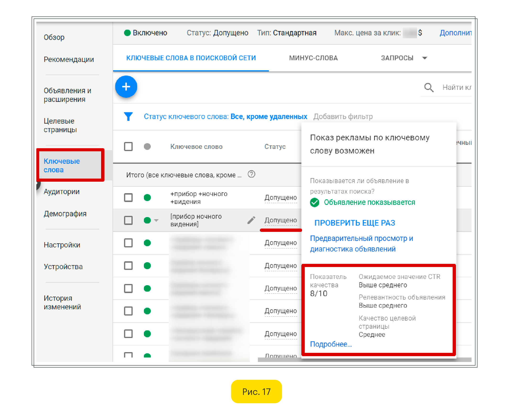Check the fourth blurred keyword row checkbox
510x420 pixels.
pos(128,311)
